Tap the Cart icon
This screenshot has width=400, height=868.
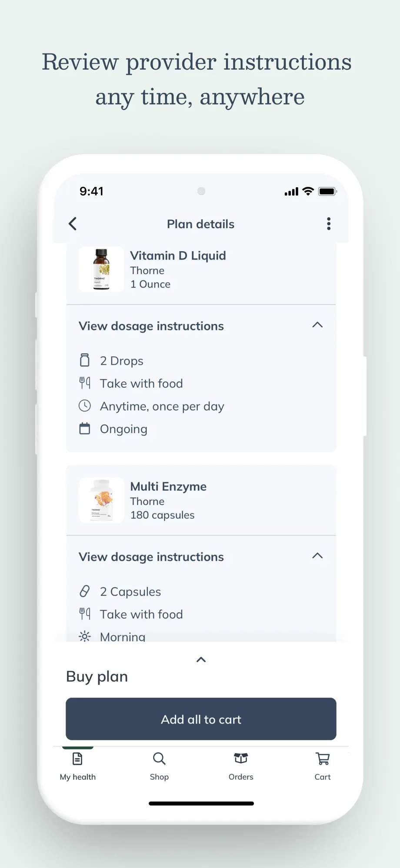[x=323, y=759]
